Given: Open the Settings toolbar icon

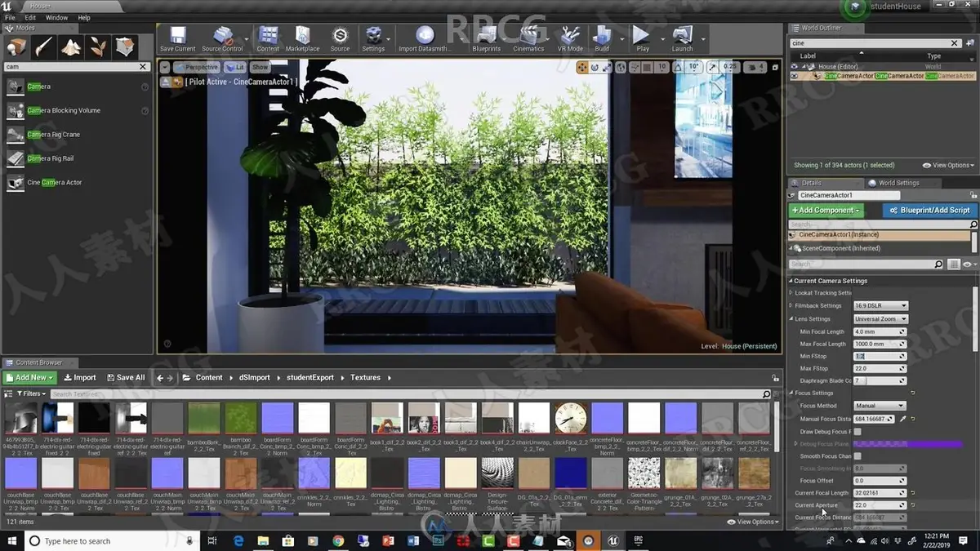Looking at the screenshot, I should click(373, 38).
